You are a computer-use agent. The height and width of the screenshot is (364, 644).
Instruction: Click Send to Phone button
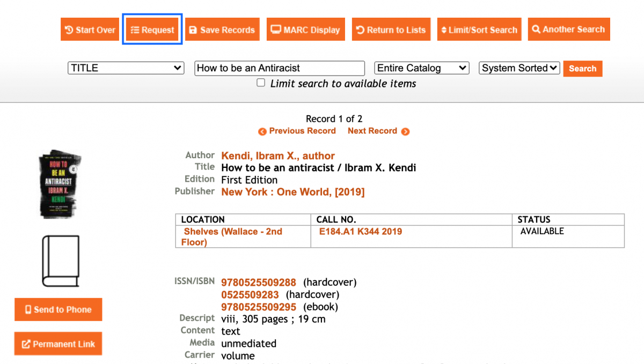click(58, 309)
